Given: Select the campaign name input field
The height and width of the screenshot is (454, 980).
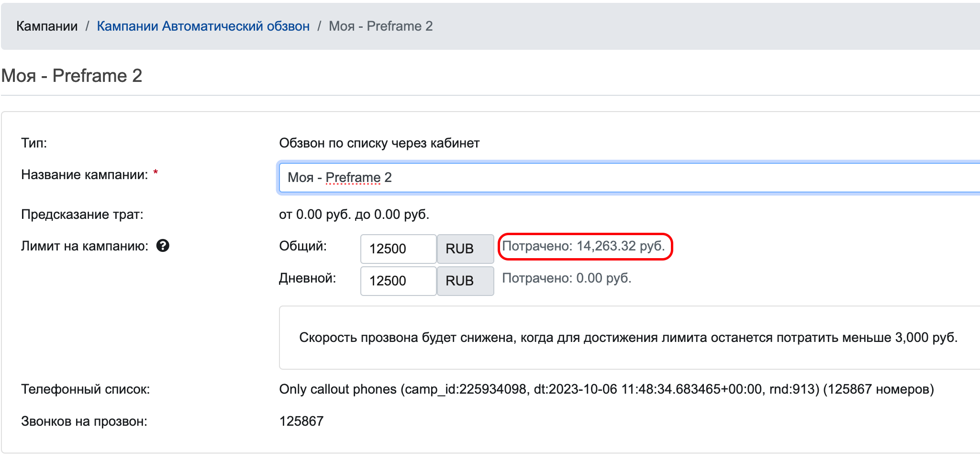Looking at the screenshot, I should [x=526, y=177].
